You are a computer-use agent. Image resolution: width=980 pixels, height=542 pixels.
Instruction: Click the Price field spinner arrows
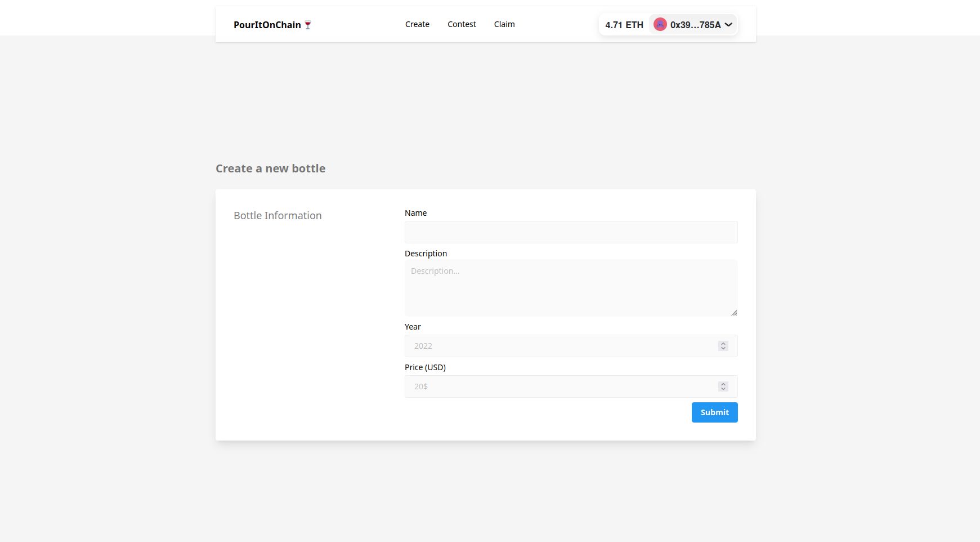pos(723,386)
